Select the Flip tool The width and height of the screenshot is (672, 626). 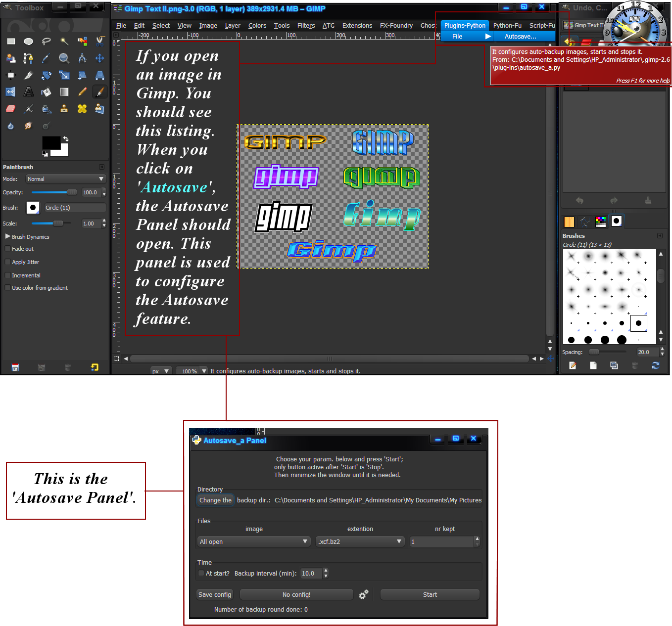point(11,92)
